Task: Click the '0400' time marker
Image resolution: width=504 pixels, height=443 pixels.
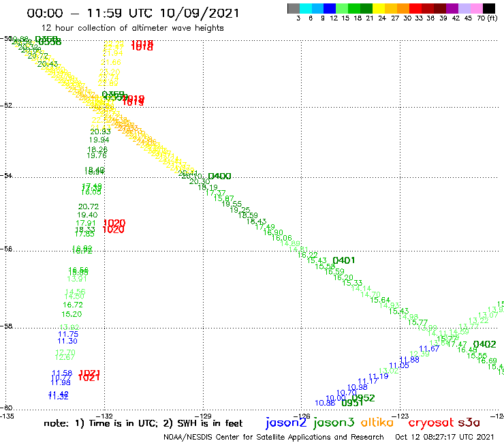Action: (219, 177)
